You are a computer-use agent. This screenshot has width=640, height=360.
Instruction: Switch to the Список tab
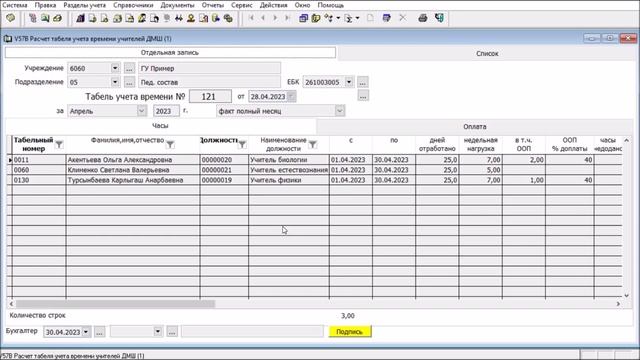[487, 53]
